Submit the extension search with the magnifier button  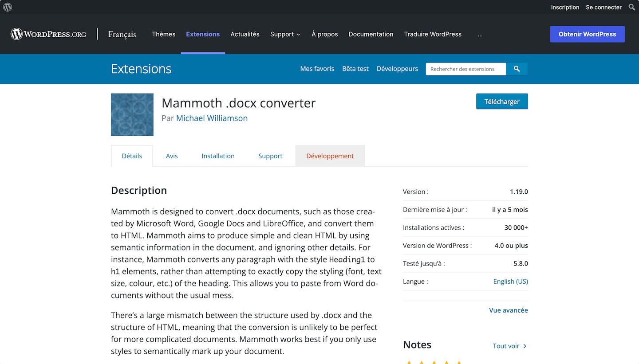click(517, 69)
